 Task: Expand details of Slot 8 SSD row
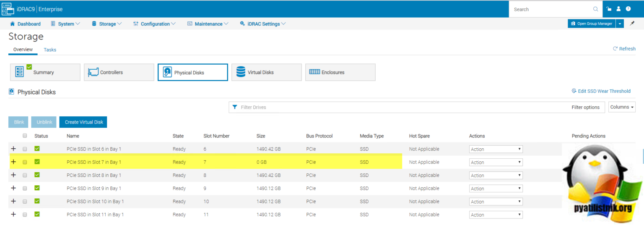pos(13,175)
